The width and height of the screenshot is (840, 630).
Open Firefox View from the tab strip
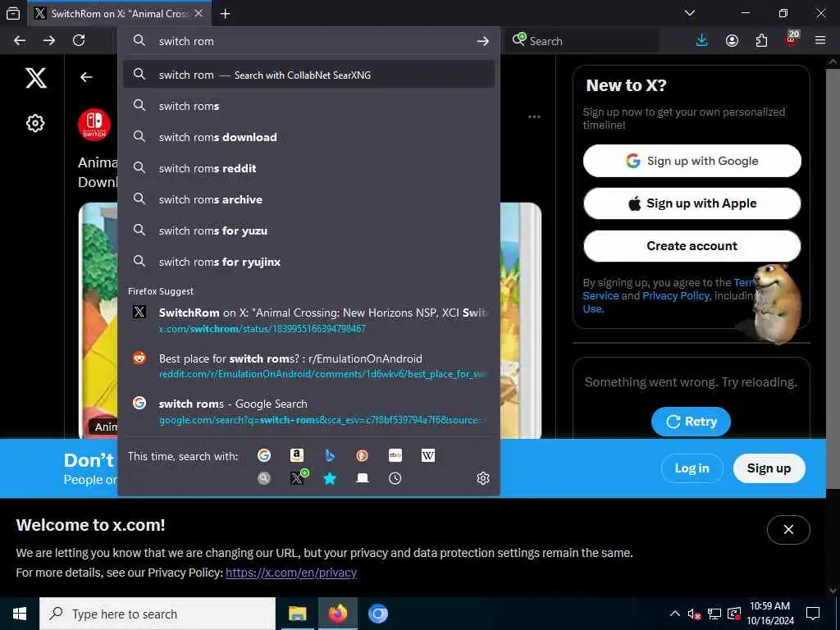[x=13, y=13]
